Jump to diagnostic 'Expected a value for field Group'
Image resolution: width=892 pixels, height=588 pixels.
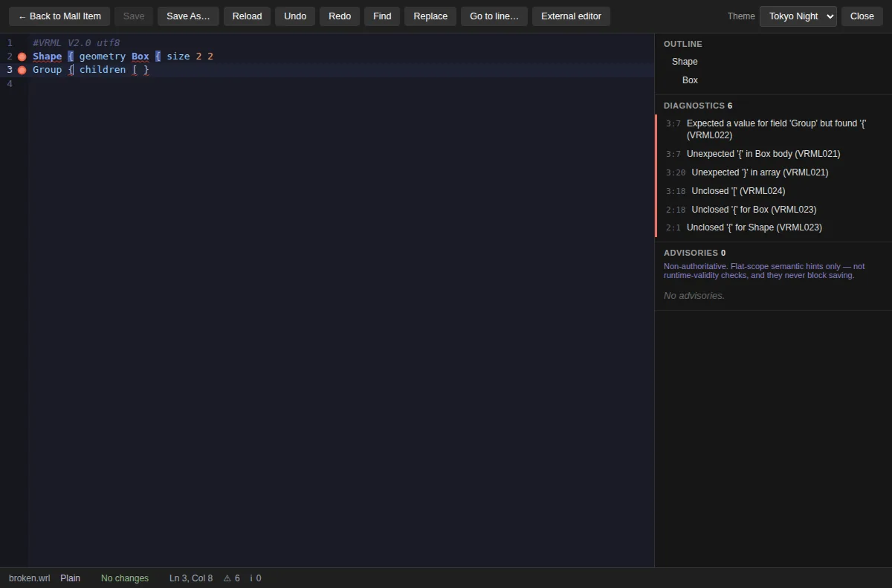point(773,129)
